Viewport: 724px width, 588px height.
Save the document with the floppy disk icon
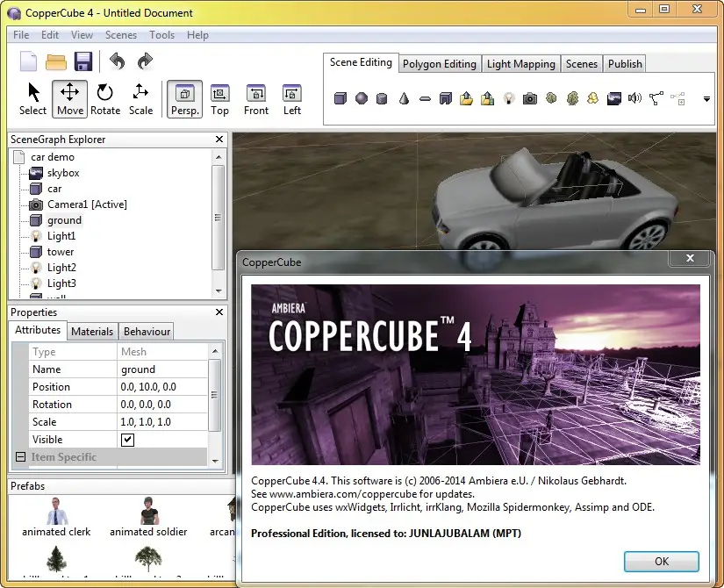tap(83, 61)
